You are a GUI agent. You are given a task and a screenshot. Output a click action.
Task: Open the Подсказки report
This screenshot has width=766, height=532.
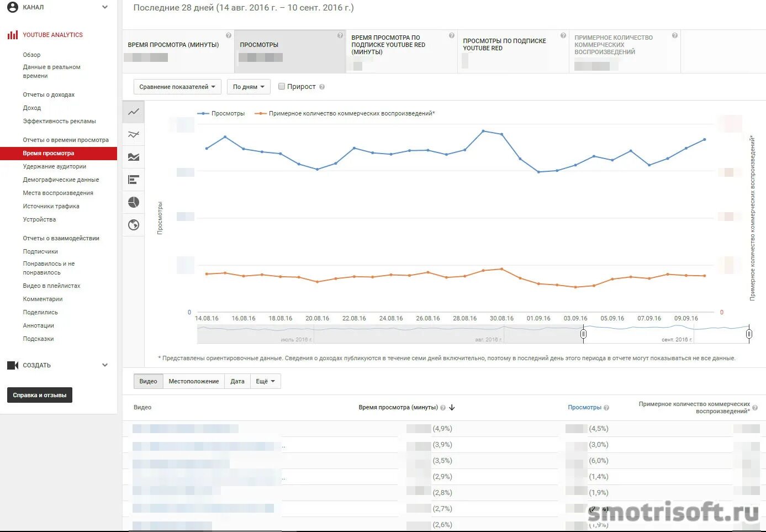(x=38, y=339)
